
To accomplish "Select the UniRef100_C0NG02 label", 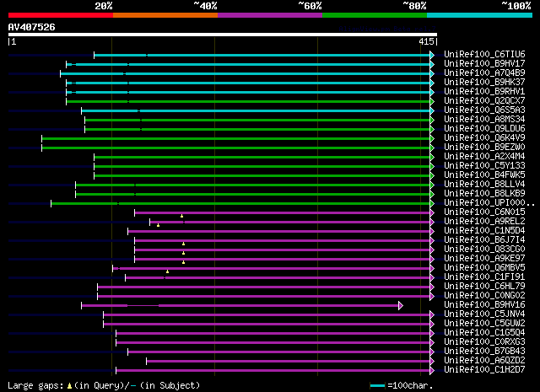I will pyautogui.click(x=484, y=296).
